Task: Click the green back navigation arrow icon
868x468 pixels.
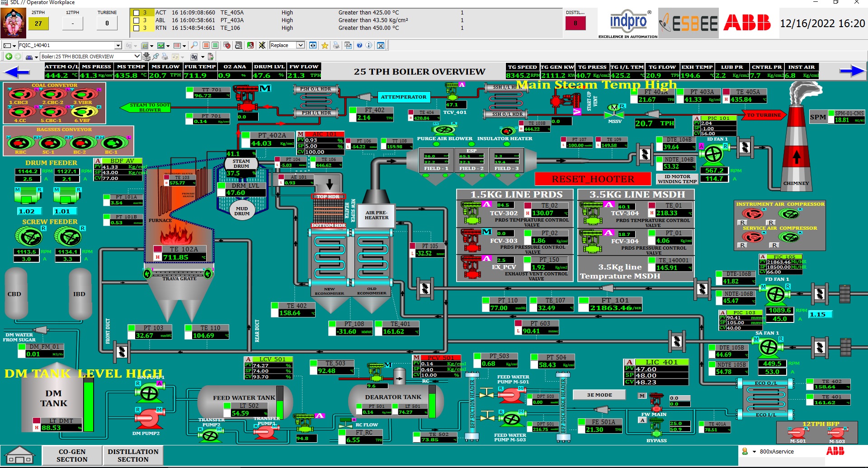Action: [x=9, y=57]
